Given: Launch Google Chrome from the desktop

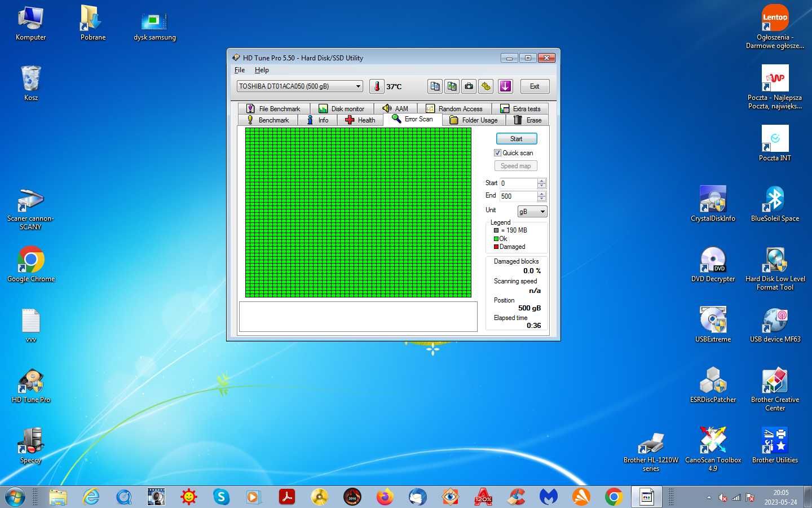Looking at the screenshot, I should tap(31, 264).
